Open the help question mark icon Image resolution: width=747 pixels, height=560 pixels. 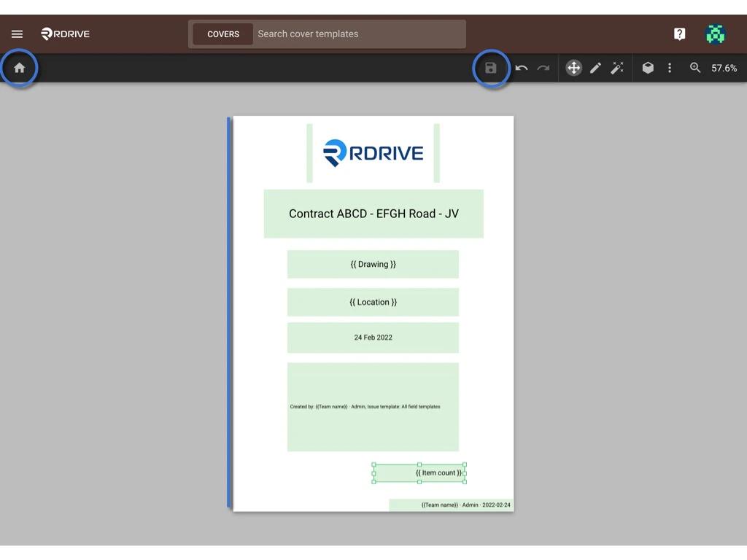(x=679, y=34)
